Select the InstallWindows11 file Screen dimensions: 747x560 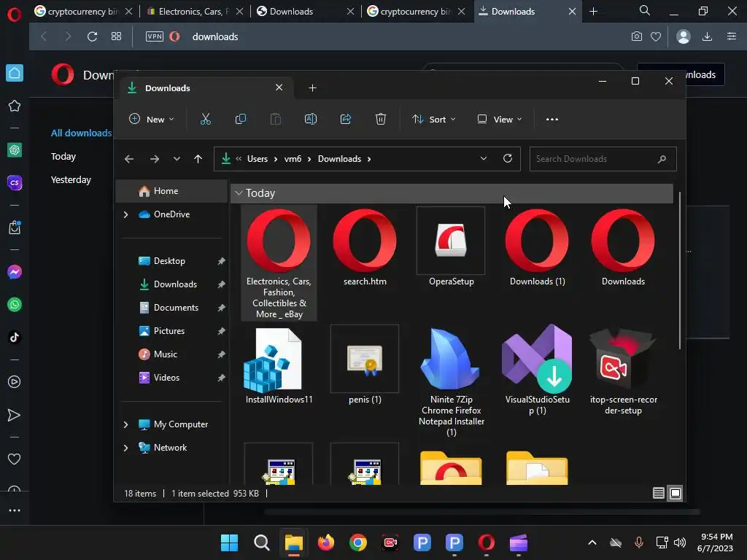[x=279, y=366]
